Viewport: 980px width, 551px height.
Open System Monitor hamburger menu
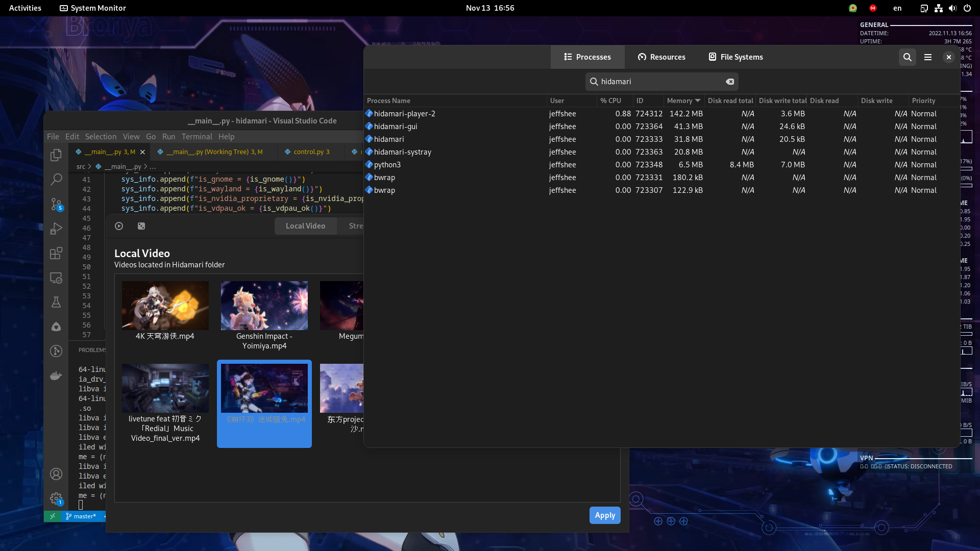pyautogui.click(x=928, y=57)
